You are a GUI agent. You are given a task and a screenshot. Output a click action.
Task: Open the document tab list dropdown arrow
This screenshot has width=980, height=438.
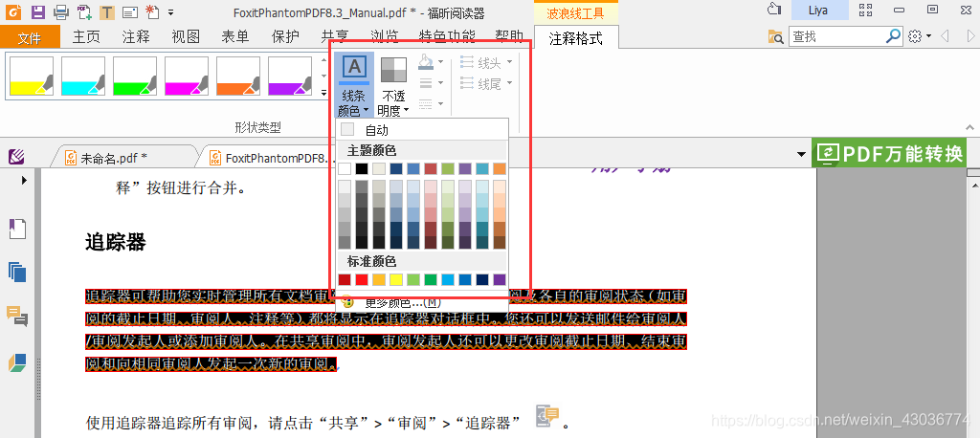pyautogui.click(x=801, y=154)
